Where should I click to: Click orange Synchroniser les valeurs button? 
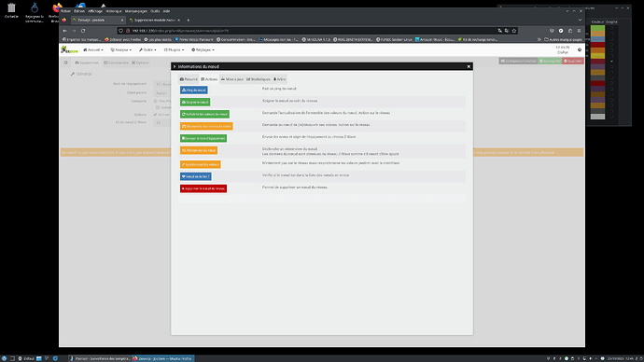[x=201, y=164]
